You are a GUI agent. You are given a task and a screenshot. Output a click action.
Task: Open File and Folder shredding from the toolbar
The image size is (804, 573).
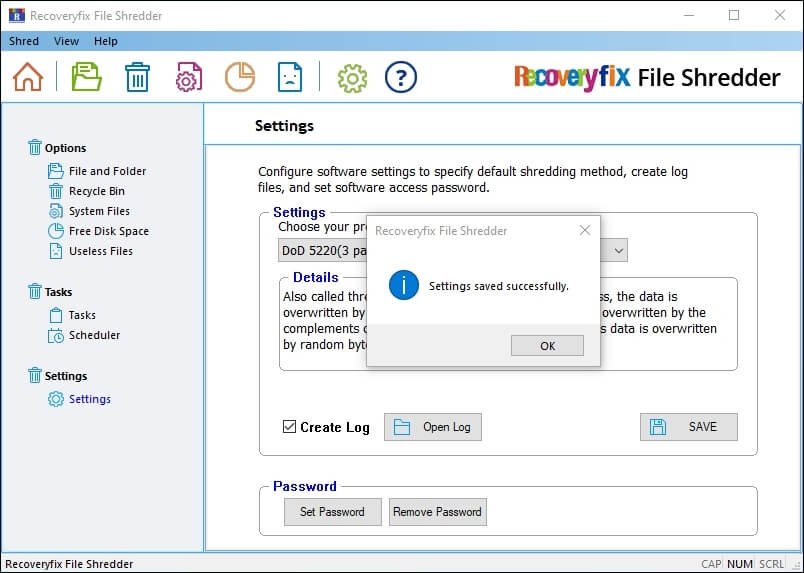pos(86,77)
